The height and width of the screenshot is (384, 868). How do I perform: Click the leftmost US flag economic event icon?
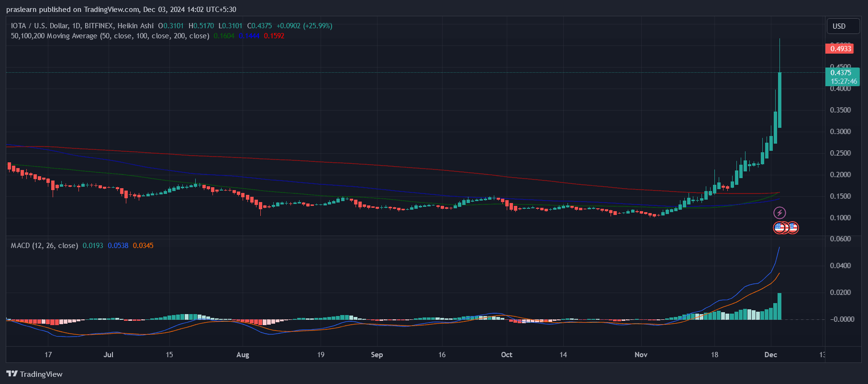779,227
